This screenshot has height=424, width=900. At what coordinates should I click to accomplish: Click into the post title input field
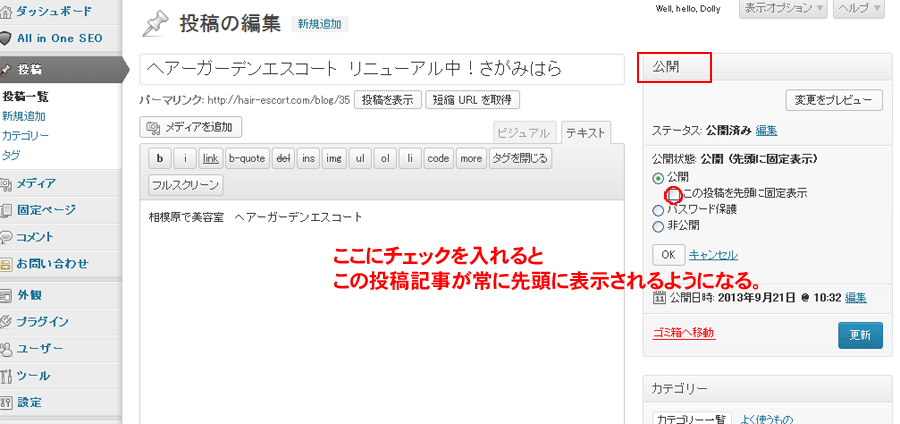(381, 68)
